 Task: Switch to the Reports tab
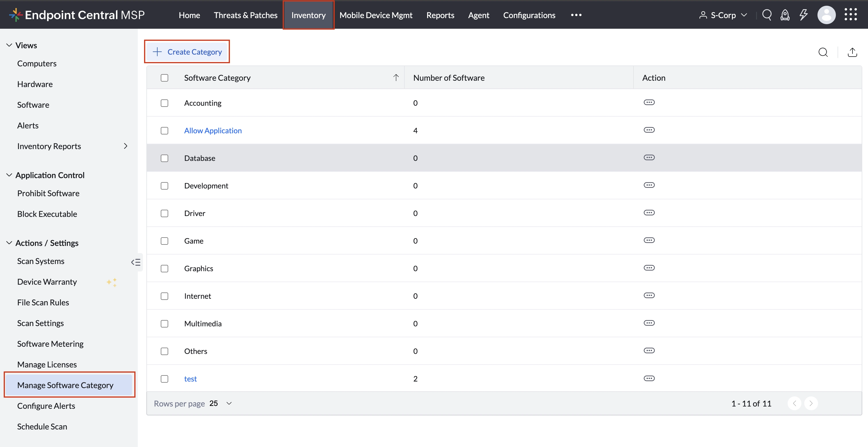[x=440, y=15]
